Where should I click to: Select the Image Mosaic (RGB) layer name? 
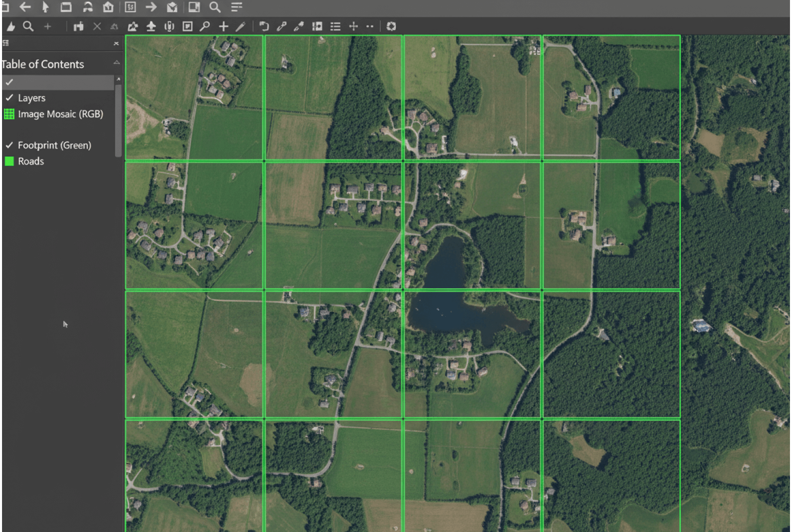(60, 114)
